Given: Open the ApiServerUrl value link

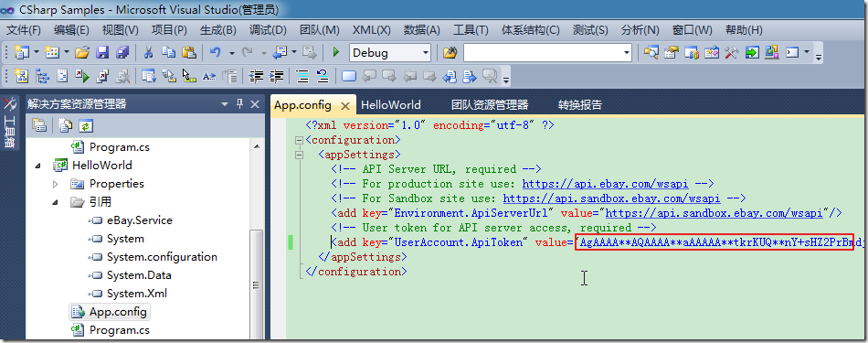Looking at the screenshot, I should (x=715, y=213).
